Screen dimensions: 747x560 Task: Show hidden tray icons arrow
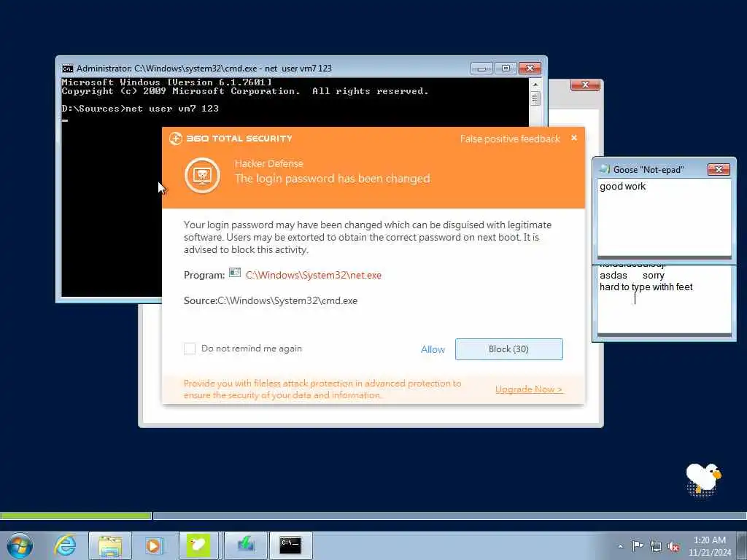[x=620, y=546]
